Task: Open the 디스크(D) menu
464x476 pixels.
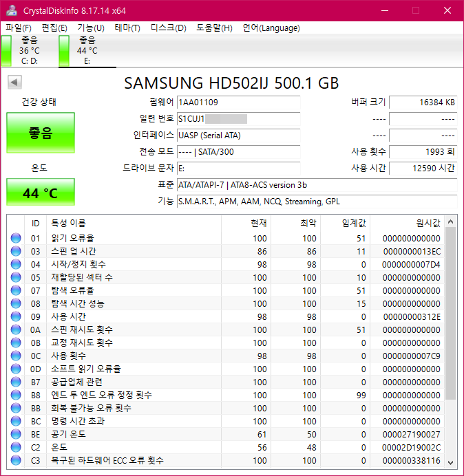Action: [169, 28]
